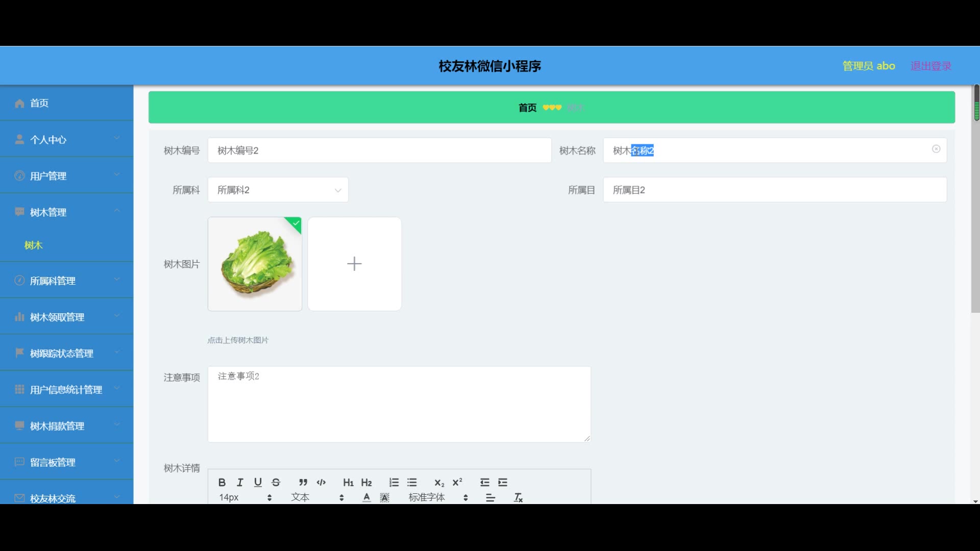Screen dimensions: 980x551
Task: Click the 管理员 abo account label
Action: [x=869, y=66]
